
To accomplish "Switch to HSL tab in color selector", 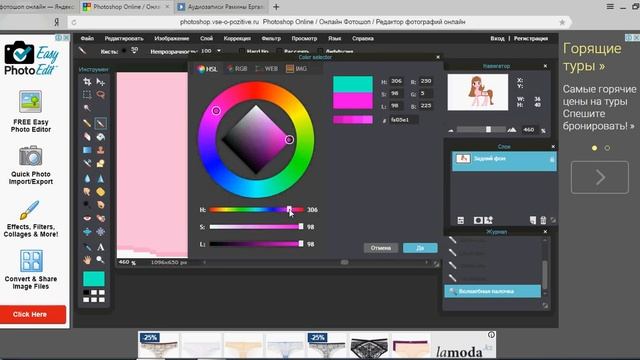I will click(207, 69).
